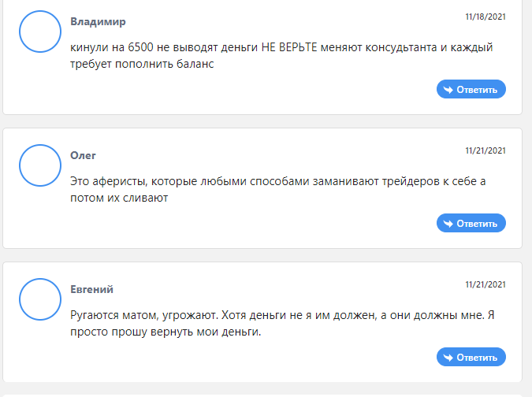The width and height of the screenshot is (532, 397).
Task: Select the 11/21/2021 date on Евгений's comment
Action: 485,284
